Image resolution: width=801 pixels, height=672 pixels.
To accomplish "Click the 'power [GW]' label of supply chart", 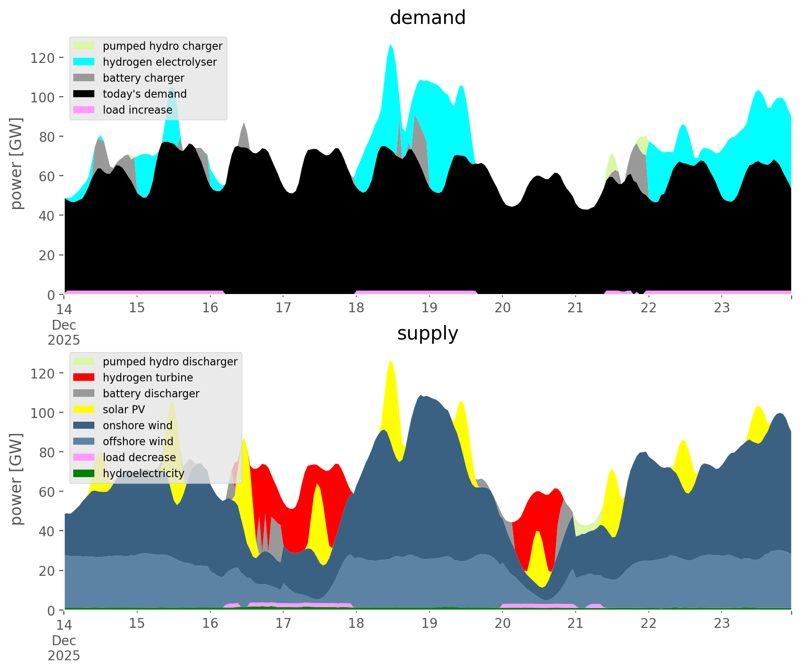I will point(16,479).
